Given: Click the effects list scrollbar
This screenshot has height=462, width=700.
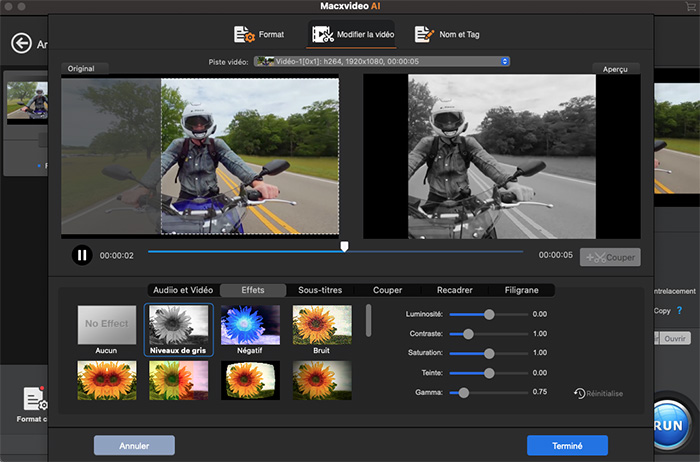Looking at the screenshot, I should (367, 321).
